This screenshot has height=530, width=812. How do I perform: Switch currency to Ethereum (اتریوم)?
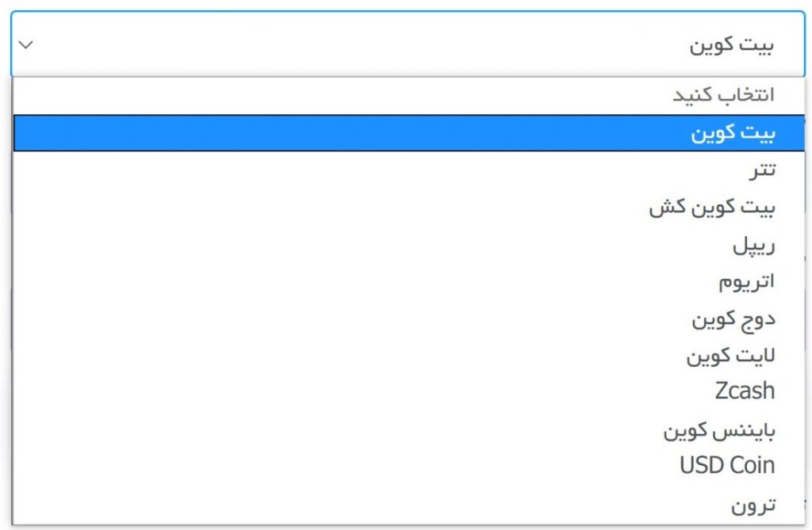point(408,281)
